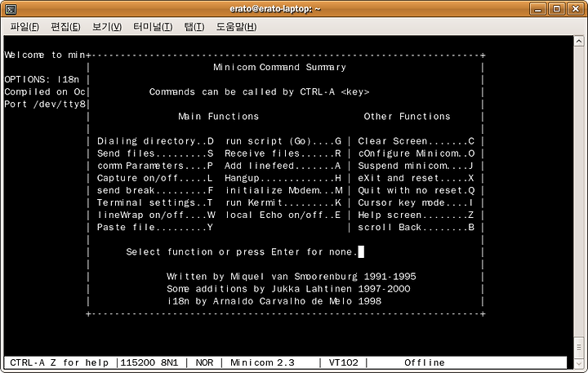
Task: Click the 'Other Functions' heading
Action: tap(407, 116)
